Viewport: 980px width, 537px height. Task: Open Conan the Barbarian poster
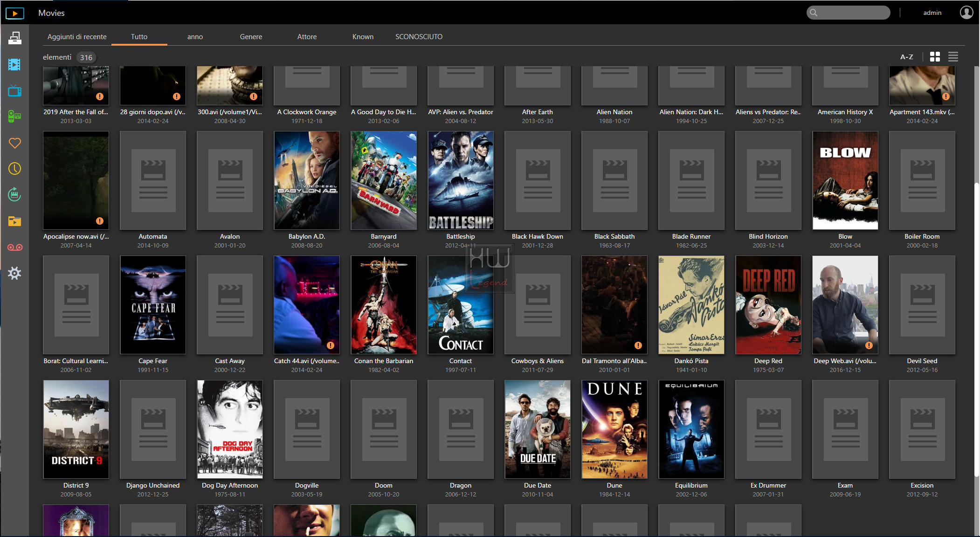pyautogui.click(x=384, y=305)
